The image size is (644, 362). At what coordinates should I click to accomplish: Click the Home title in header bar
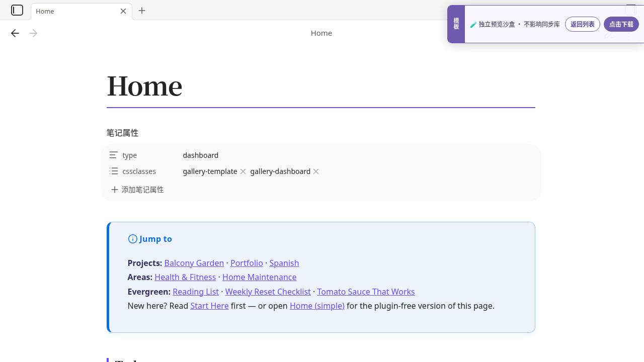point(321,33)
